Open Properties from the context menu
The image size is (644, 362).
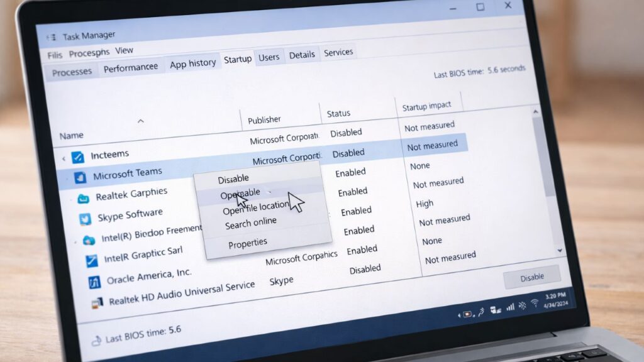pyautogui.click(x=249, y=242)
